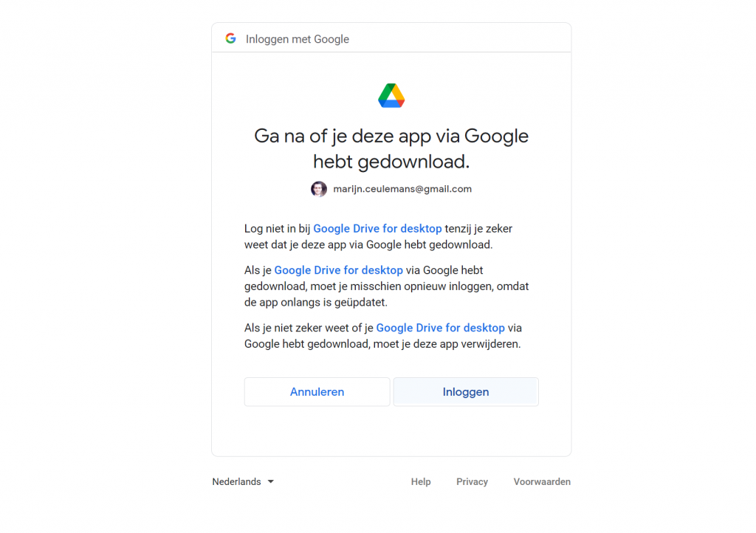
Task: Click the Google G logo in header
Action: coord(230,38)
